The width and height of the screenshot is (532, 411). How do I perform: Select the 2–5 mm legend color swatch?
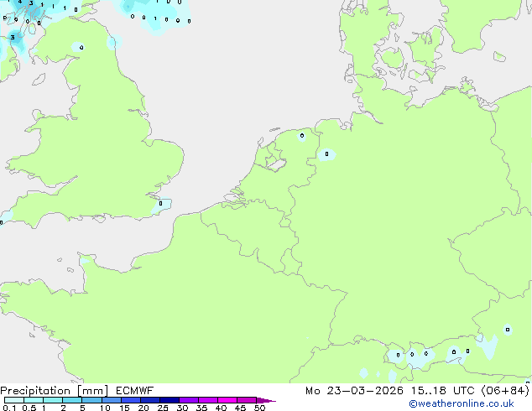72,400
